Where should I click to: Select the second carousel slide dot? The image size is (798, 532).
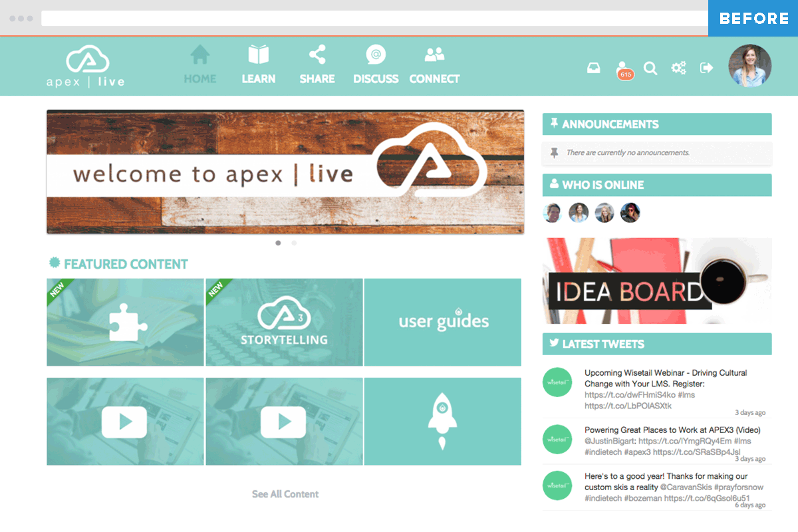pyautogui.click(x=294, y=243)
